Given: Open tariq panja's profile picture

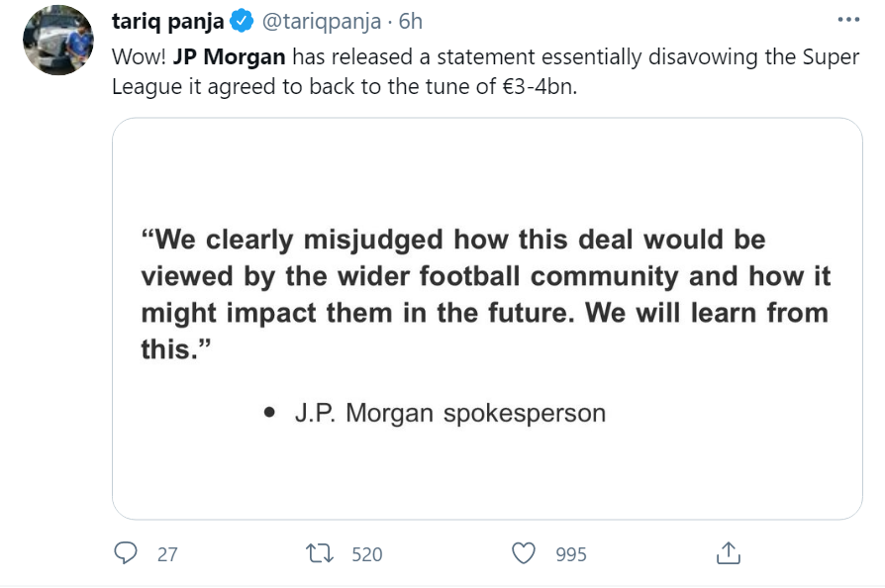Looking at the screenshot, I should (57, 40).
